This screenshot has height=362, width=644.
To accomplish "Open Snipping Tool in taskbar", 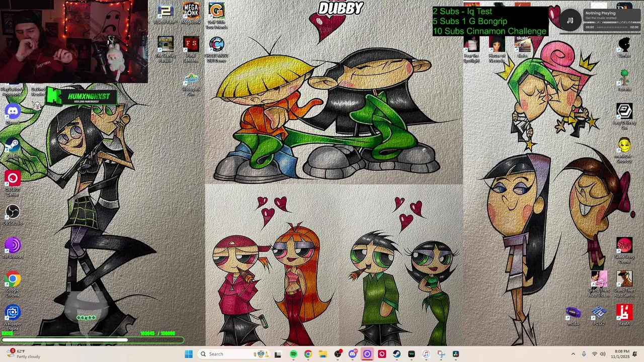I will click(x=441, y=354).
